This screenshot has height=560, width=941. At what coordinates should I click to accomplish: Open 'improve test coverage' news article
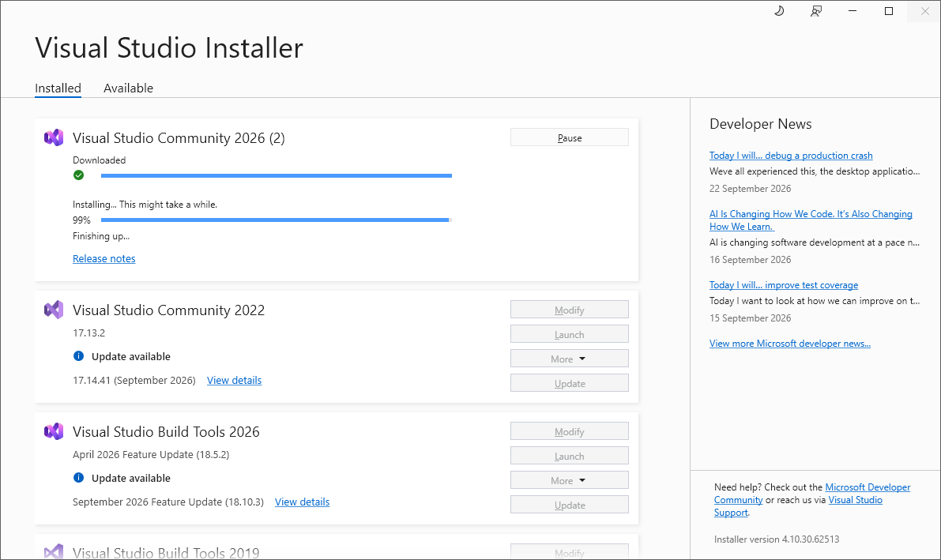coord(784,285)
